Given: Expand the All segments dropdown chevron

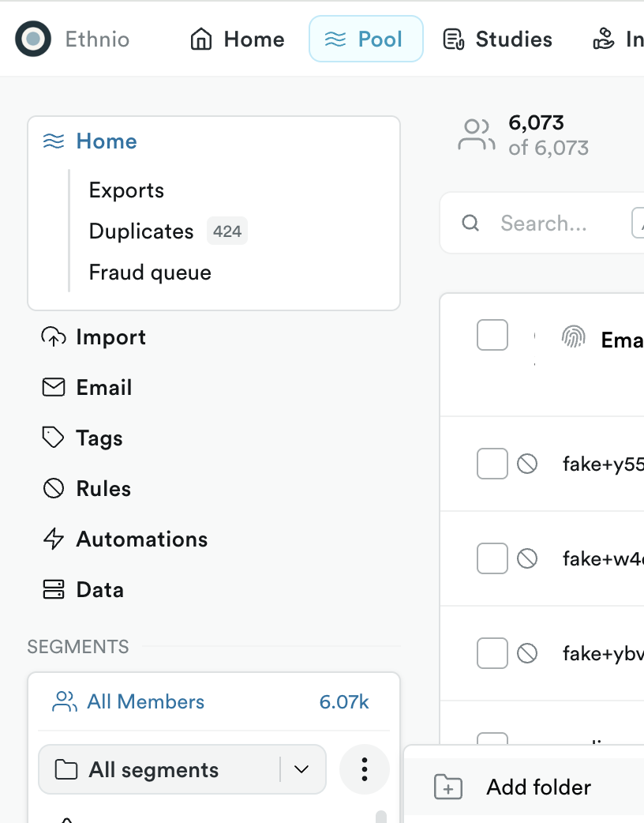Looking at the screenshot, I should [x=301, y=769].
